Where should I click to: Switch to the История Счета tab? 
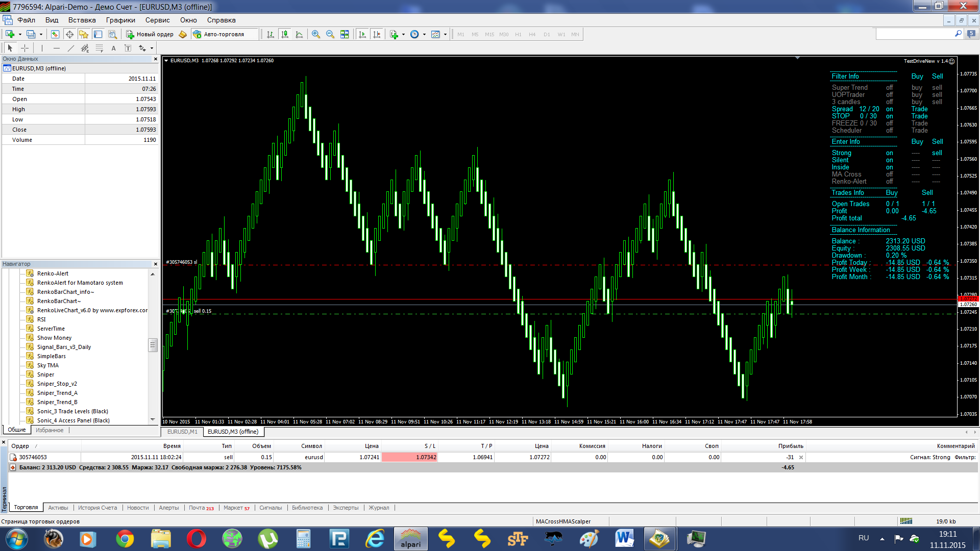coord(97,508)
